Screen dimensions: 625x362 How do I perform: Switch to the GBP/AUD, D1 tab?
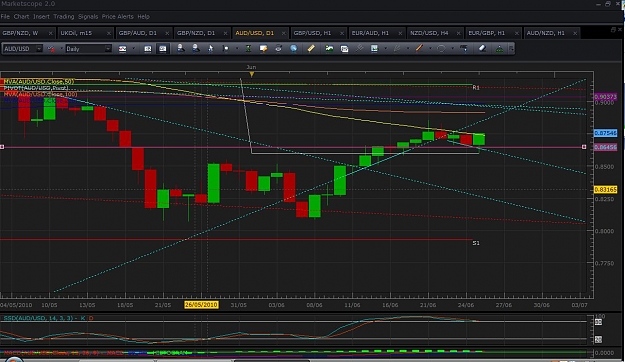click(x=143, y=33)
